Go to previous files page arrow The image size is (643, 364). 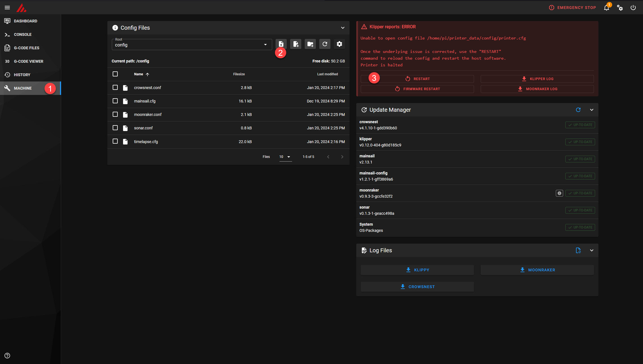pos(328,157)
